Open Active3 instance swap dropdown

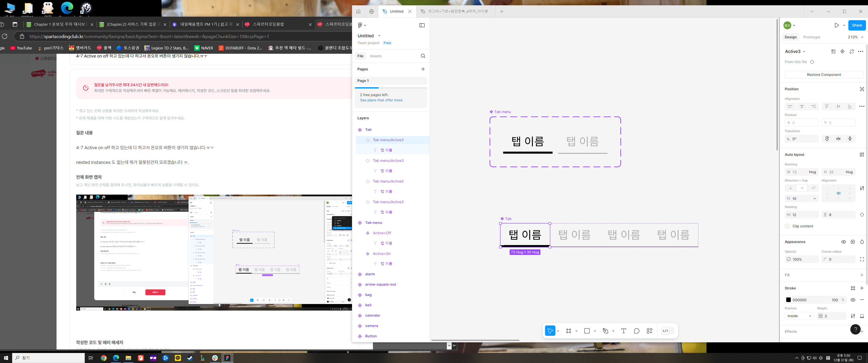pos(804,51)
